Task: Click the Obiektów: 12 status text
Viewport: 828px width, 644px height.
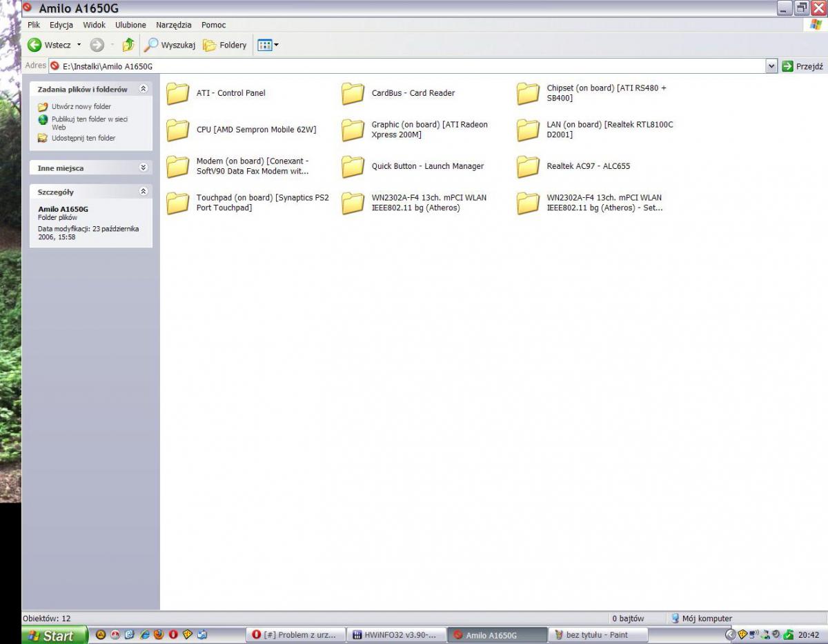Action: click(x=47, y=618)
